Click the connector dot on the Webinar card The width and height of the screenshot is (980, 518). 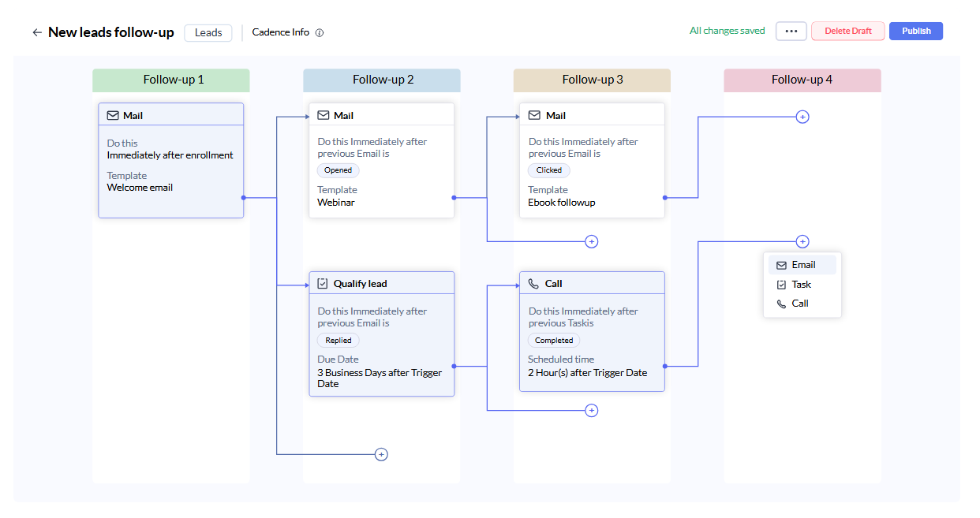(x=454, y=198)
